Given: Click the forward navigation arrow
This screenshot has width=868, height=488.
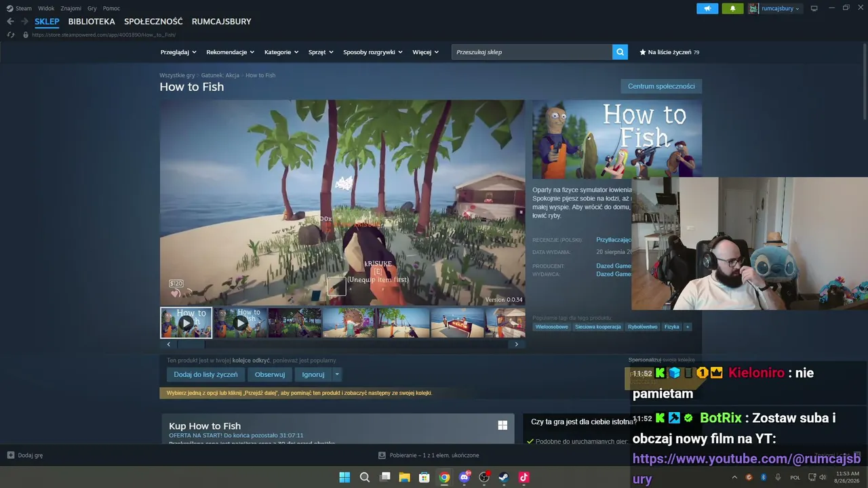Looking at the screenshot, I should (x=24, y=22).
